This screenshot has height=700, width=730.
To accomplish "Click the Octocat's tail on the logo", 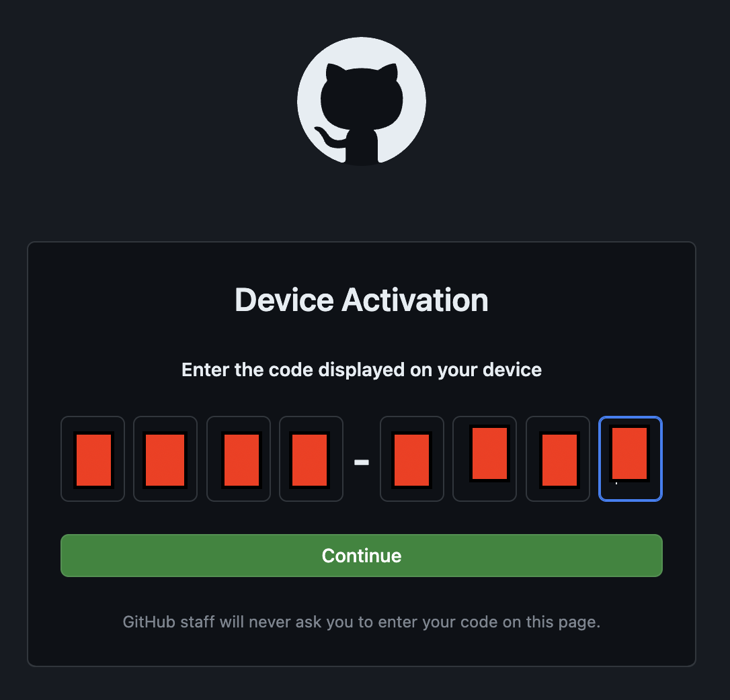I will (x=328, y=134).
